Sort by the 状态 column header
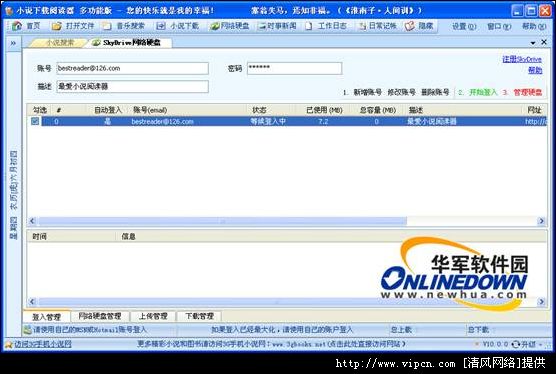This screenshot has height=374, width=556. coord(271,110)
